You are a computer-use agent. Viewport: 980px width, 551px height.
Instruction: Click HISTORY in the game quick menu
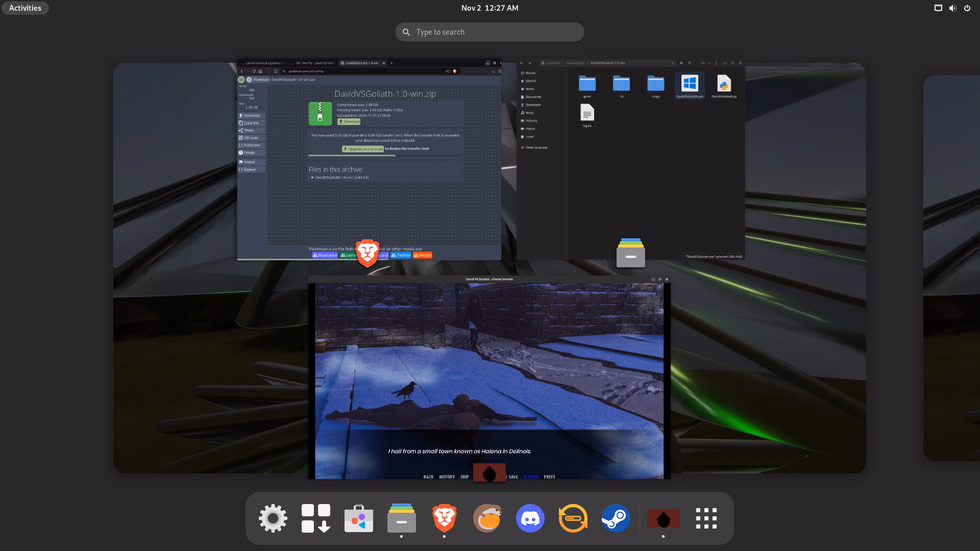tap(447, 477)
